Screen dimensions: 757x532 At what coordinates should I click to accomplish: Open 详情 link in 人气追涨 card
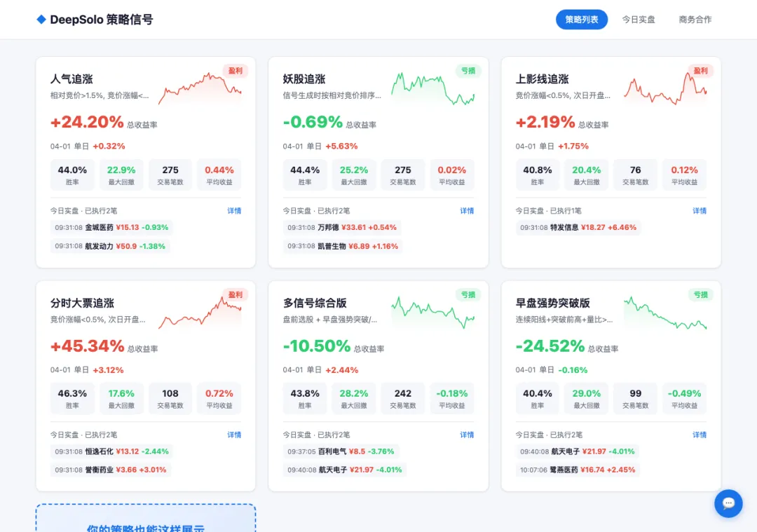[x=234, y=210]
